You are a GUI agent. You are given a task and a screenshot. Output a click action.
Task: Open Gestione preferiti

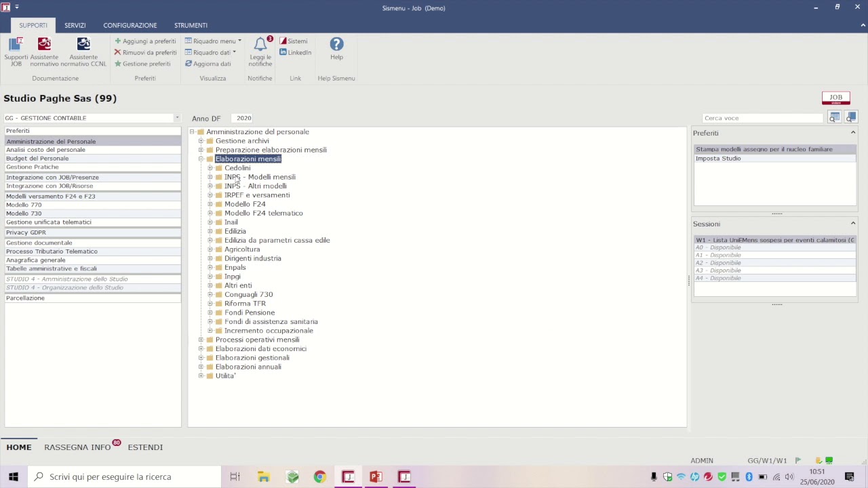pos(142,64)
